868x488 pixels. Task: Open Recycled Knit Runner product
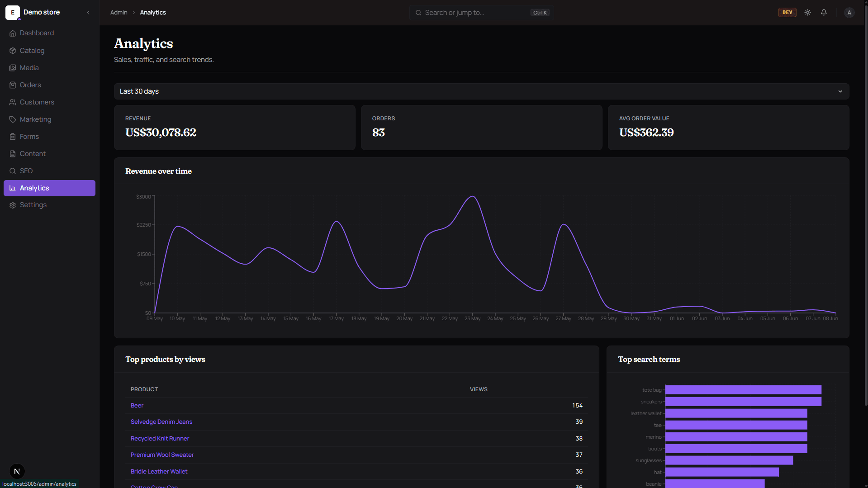(160, 439)
